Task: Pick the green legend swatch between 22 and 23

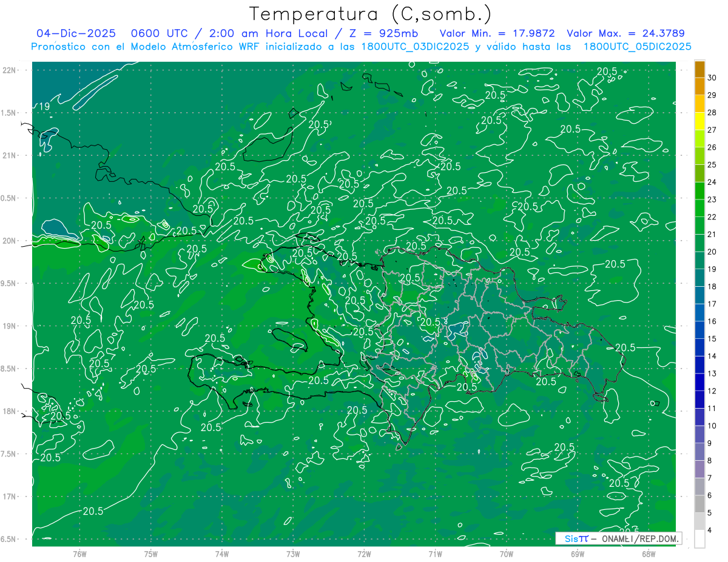Action: pyautogui.click(x=699, y=209)
